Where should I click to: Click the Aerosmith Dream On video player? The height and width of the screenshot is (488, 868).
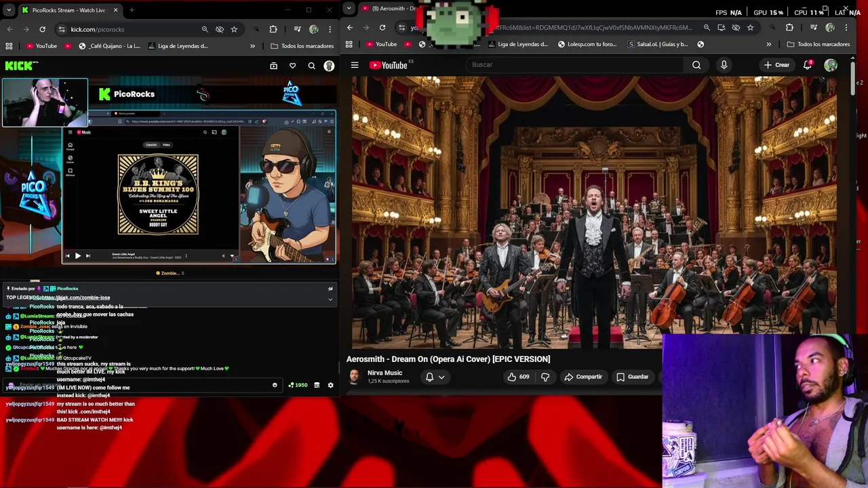(x=594, y=212)
